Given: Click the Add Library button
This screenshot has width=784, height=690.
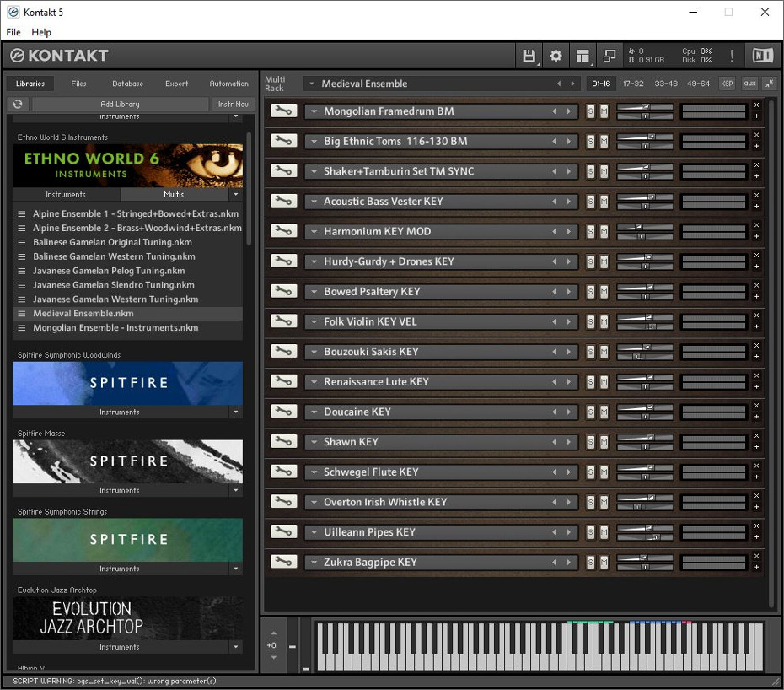Looking at the screenshot, I should (120, 104).
